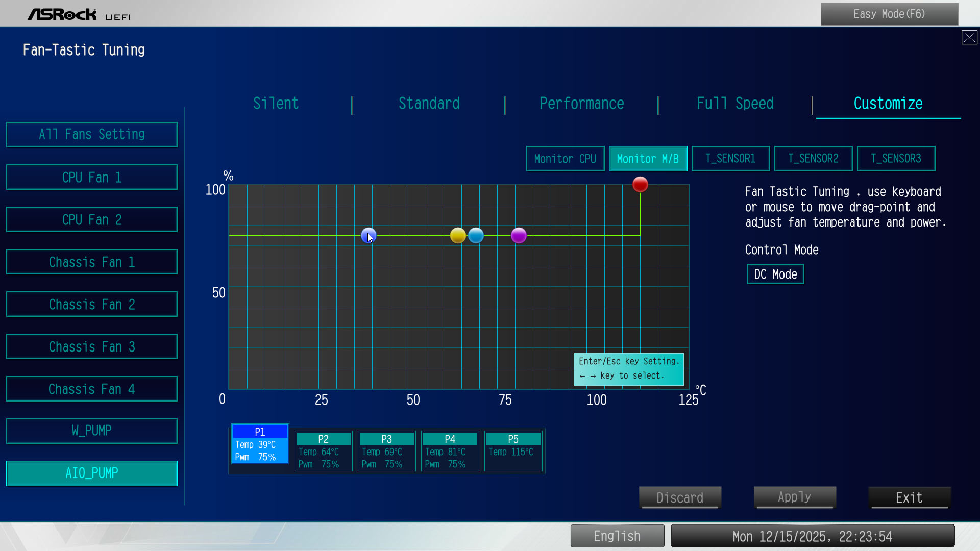
Task: Enable Monitor CPU temperature source
Action: coord(565,159)
